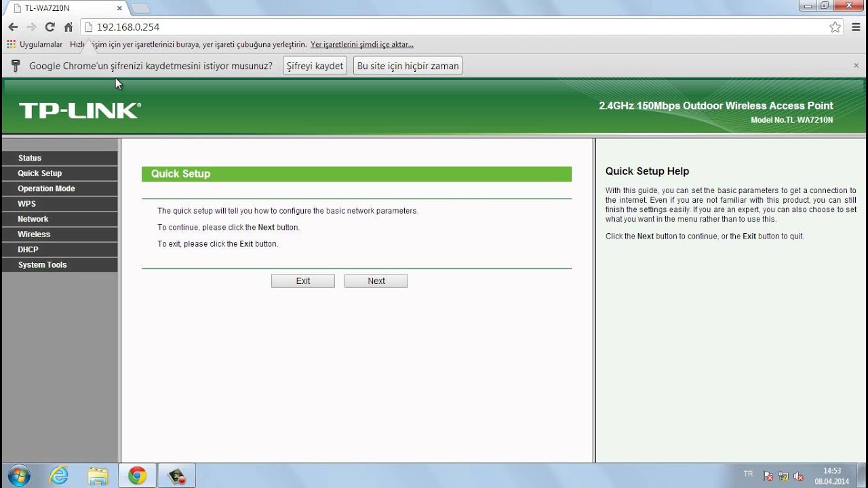
Task: Open File Explorer from taskbar
Action: tap(98, 476)
